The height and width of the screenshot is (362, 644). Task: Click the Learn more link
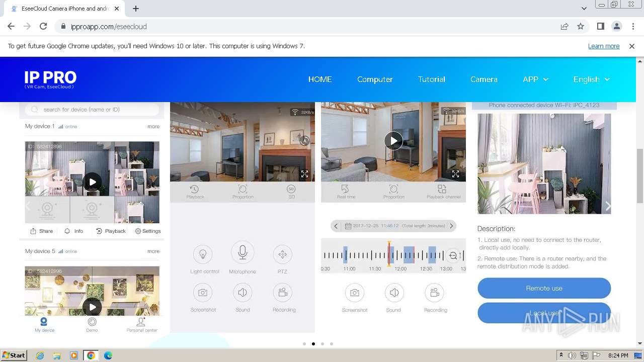point(604,46)
